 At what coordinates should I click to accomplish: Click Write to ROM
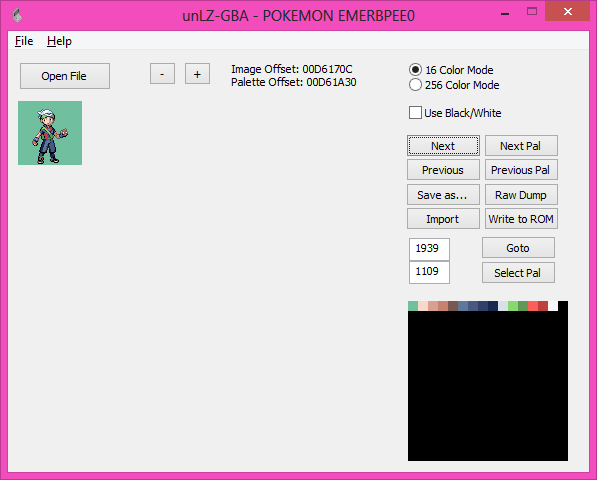pyautogui.click(x=521, y=218)
